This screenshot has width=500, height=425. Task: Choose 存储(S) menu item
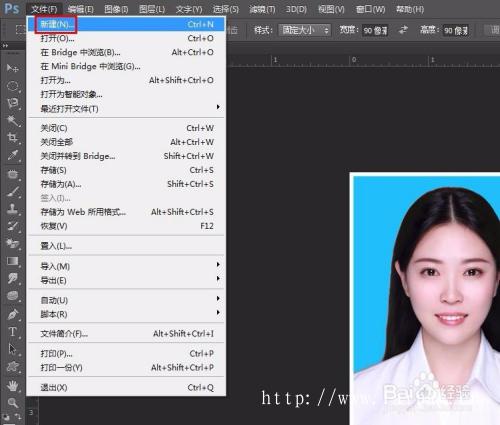(x=126, y=170)
